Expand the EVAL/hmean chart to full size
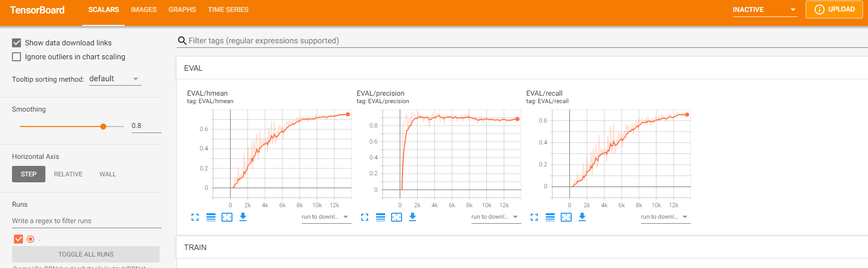Viewport: 868px width, 268px height. point(195,217)
